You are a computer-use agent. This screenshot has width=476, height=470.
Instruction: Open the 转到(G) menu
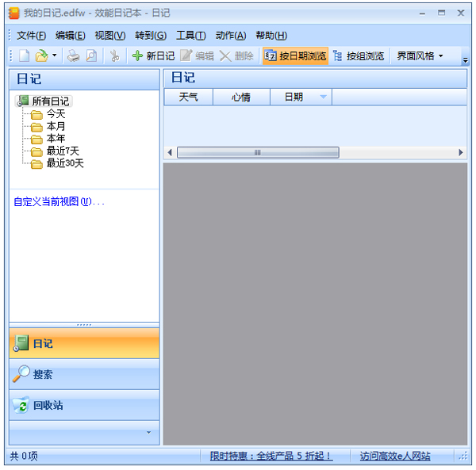(151, 36)
